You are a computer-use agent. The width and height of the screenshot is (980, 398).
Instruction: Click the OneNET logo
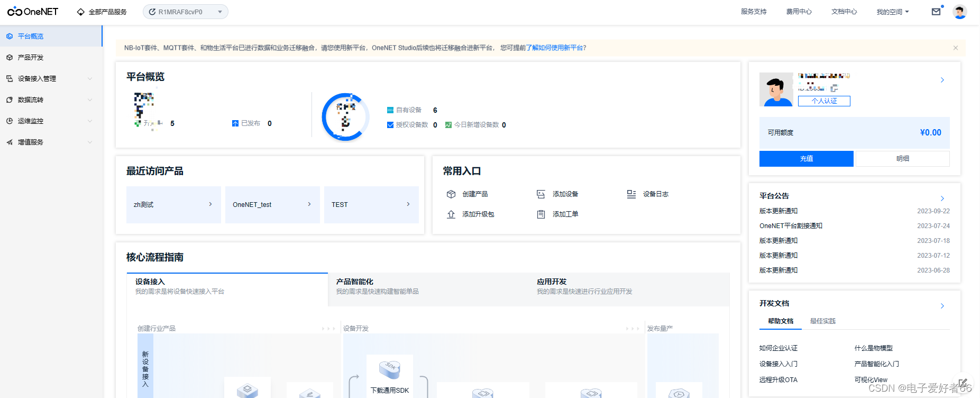pyautogui.click(x=33, y=12)
